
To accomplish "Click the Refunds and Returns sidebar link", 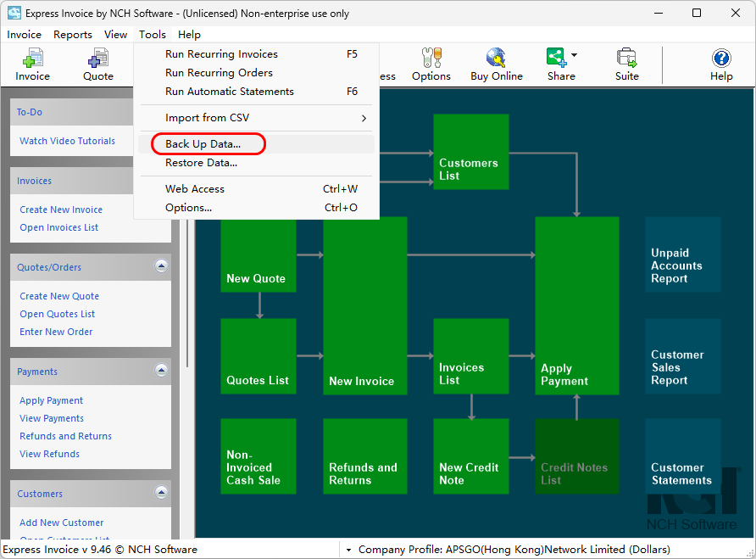I will coord(65,436).
